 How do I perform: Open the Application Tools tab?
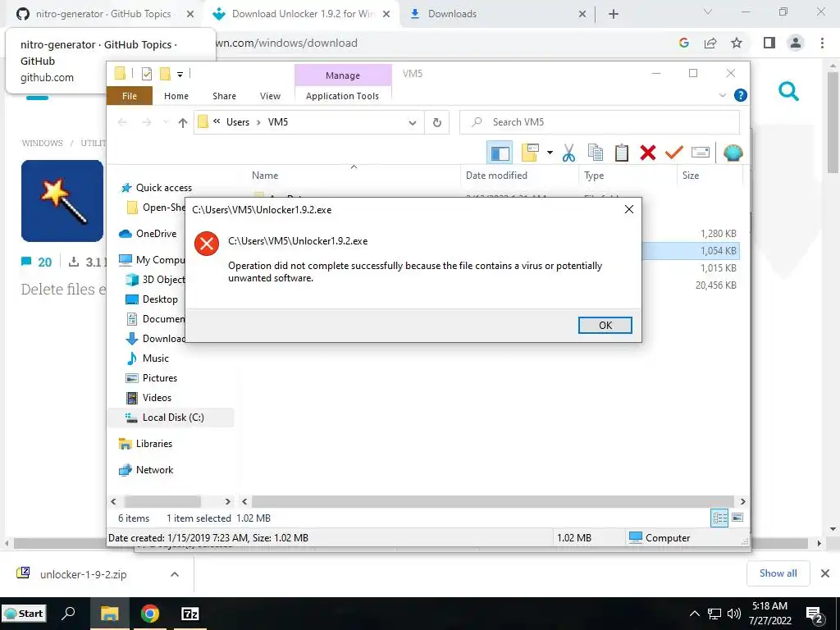point(342,96)
